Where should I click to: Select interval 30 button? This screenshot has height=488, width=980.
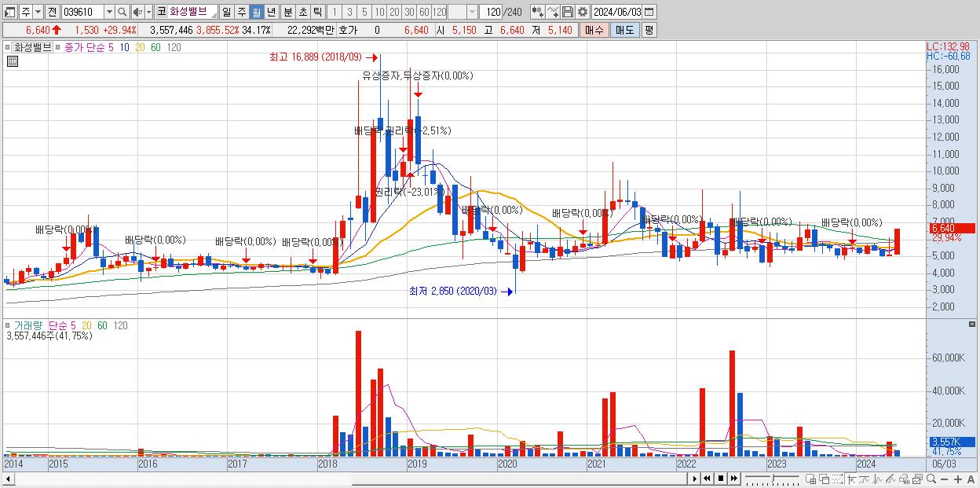tap(409, 12)
